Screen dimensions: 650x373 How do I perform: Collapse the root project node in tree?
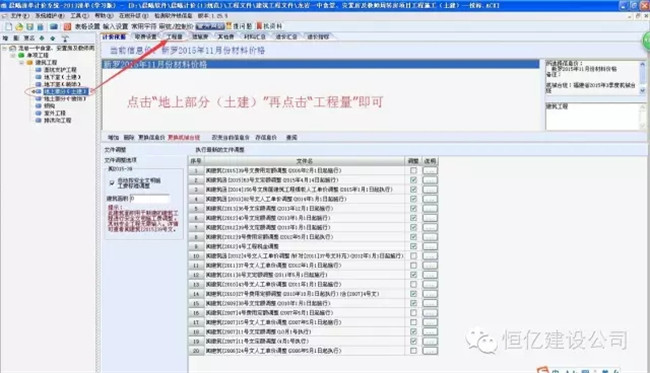pos(5,48)
